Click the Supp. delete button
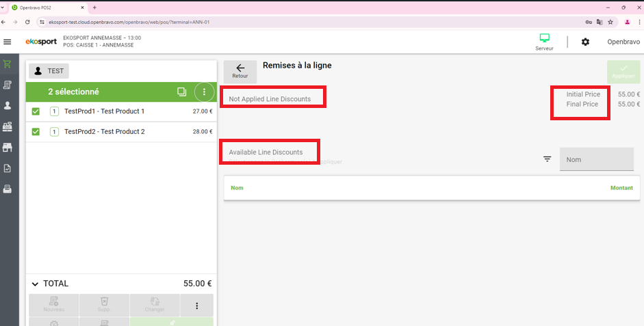 (104, 305)
